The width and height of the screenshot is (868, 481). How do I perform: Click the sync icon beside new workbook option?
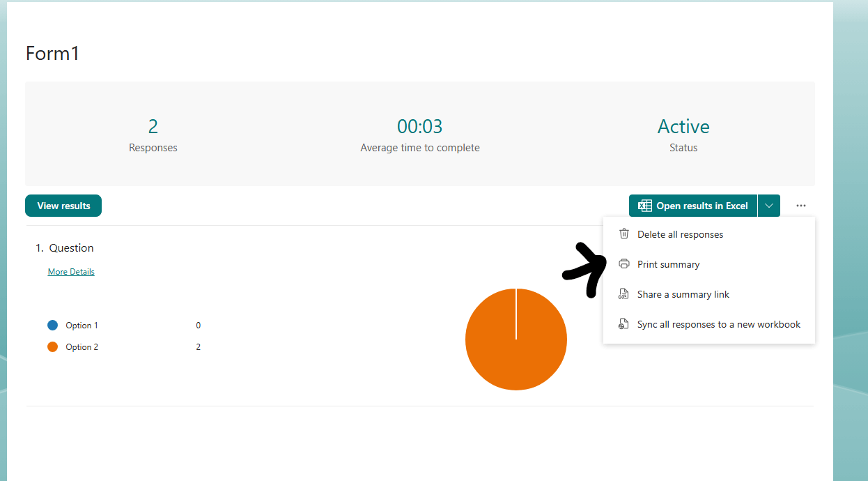tap(624, 324)
